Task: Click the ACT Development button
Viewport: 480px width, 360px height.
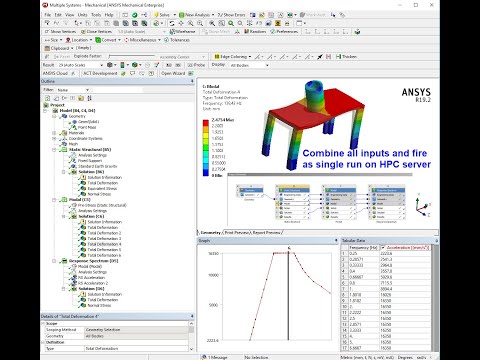Action: (x=100, y=73)
